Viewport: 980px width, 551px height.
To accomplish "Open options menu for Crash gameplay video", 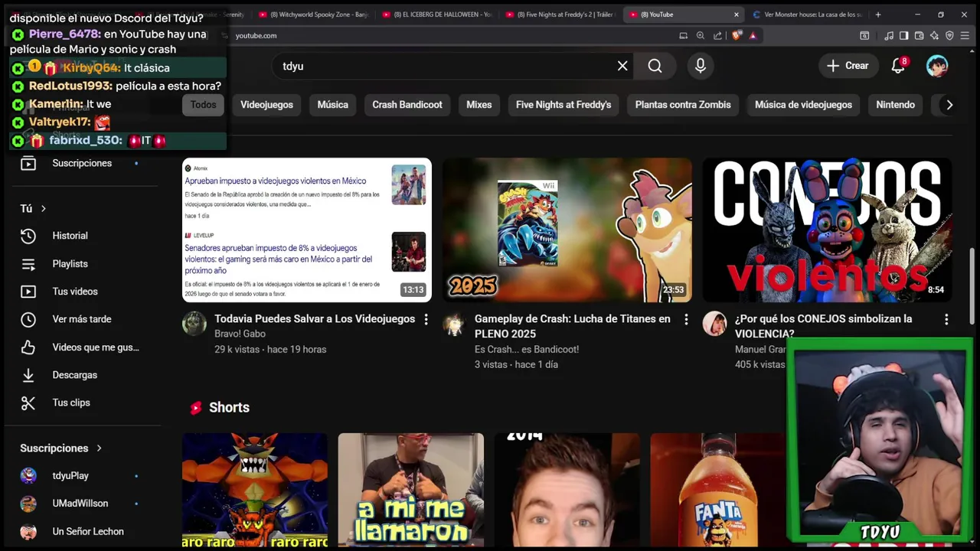I will pyautogui.click(x=686, y=319).
